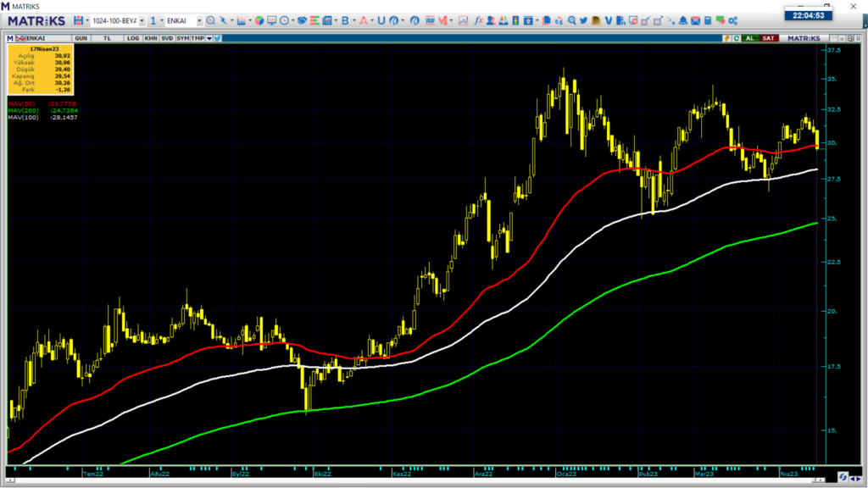
Task: Toggle the SVD option on the chart bar
Action: (x=167, y=38)
